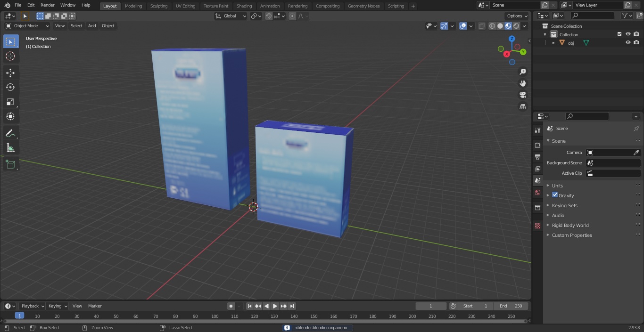Hide the Collection in viewport
The width and height of the screenshot is (644, 332).
pos(628,34)
